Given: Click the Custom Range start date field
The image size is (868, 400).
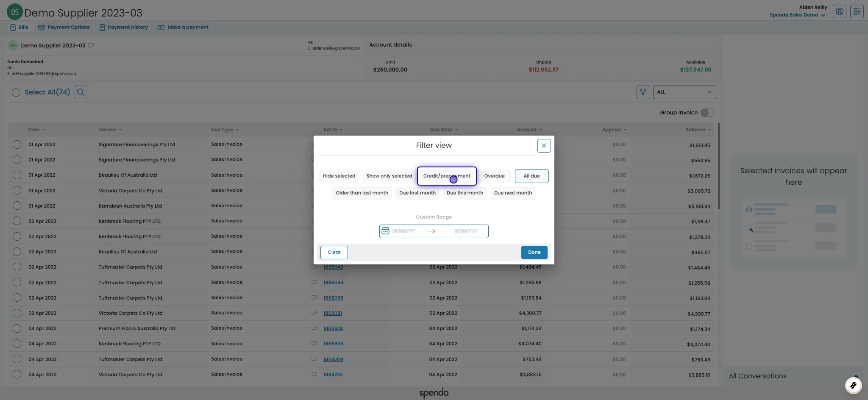Looking at the screenshot, I should [x=404, y=231].
